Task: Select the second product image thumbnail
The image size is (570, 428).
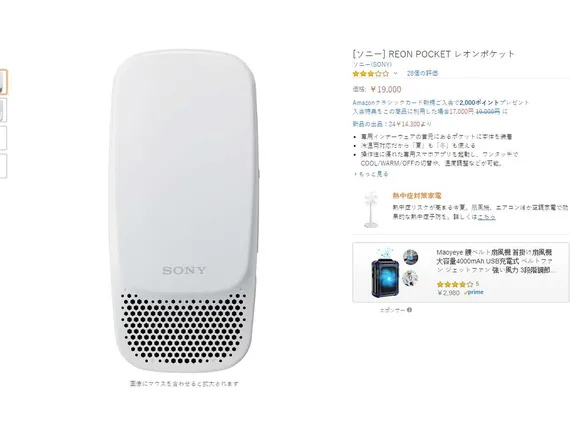Action: coord(3,110)
